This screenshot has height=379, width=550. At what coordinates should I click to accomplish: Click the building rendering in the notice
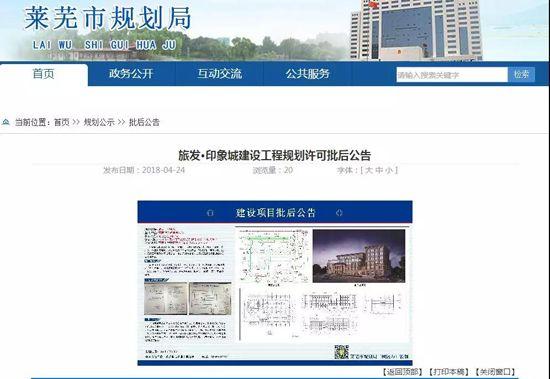pos(359,256)
